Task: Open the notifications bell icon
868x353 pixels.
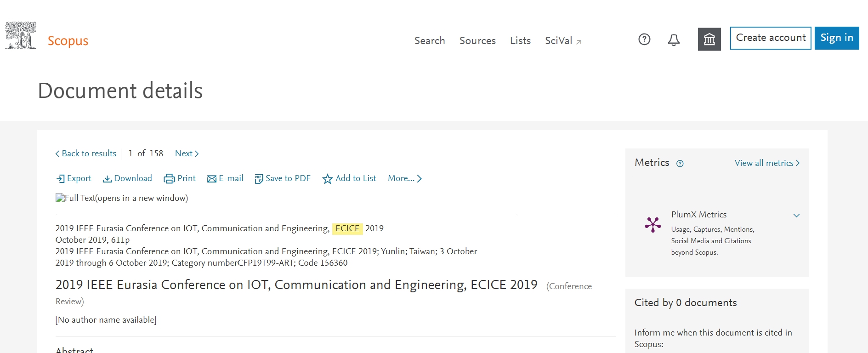Action: [674, 40]
